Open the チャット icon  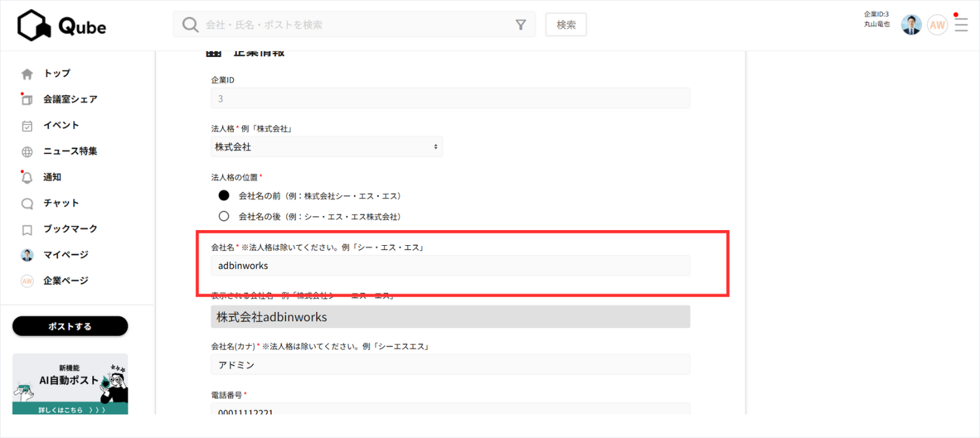tap(26, 203)
